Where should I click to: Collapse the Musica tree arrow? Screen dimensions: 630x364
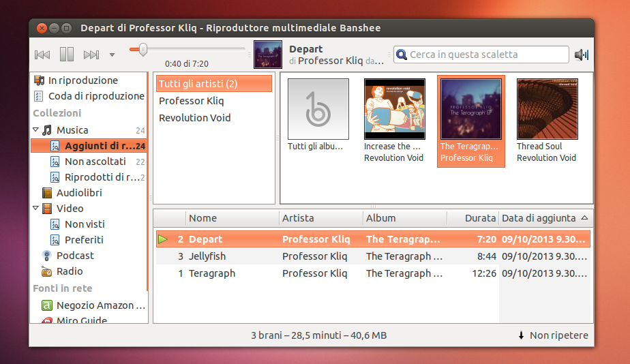(35, 130)
